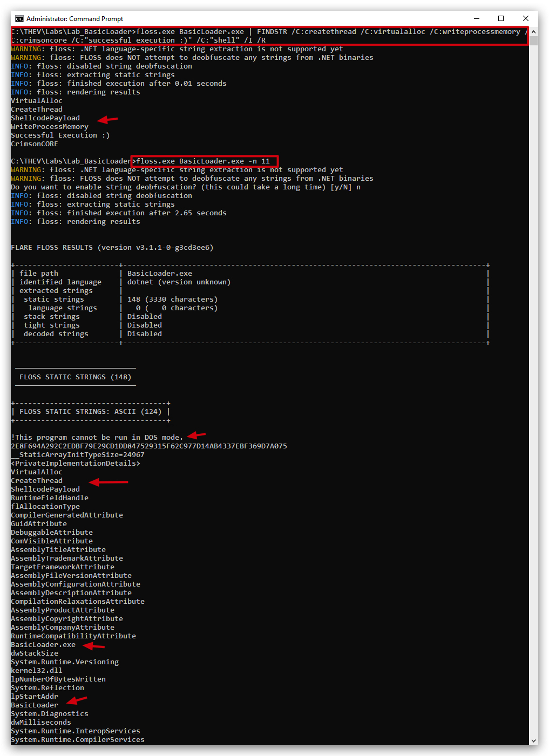The height and width of the screenshot is (756, 549).
Task: Click the 'tight strings' table label
Action: click(52, 325)
